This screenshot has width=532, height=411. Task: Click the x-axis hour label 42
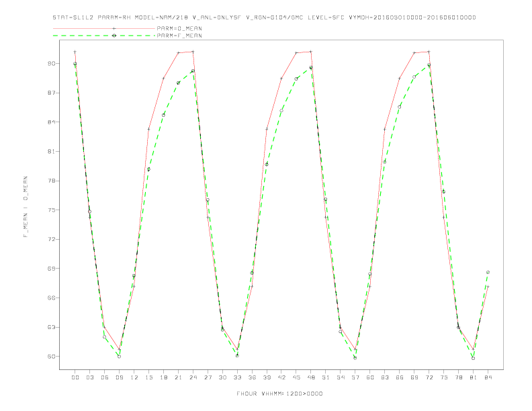pos(281,377)
